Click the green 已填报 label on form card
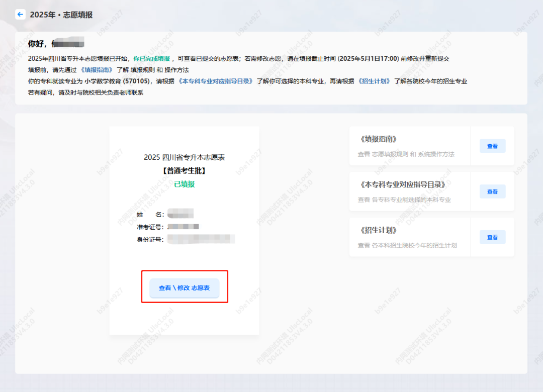 [184, 184]
